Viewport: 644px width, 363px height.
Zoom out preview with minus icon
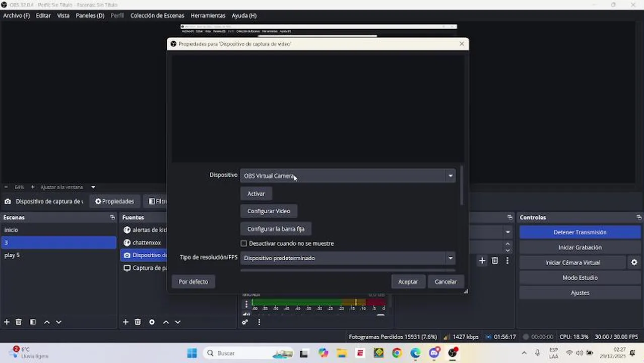point(6,187)
